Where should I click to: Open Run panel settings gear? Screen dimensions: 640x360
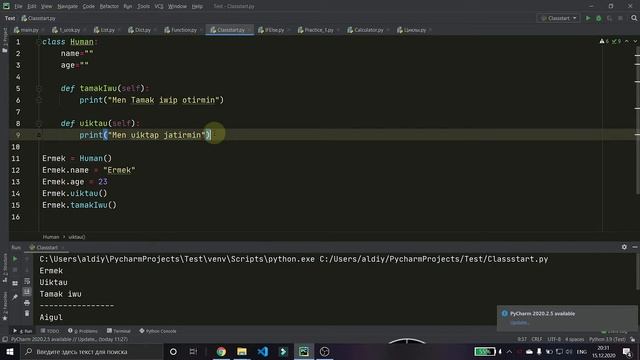coord(624,247)
